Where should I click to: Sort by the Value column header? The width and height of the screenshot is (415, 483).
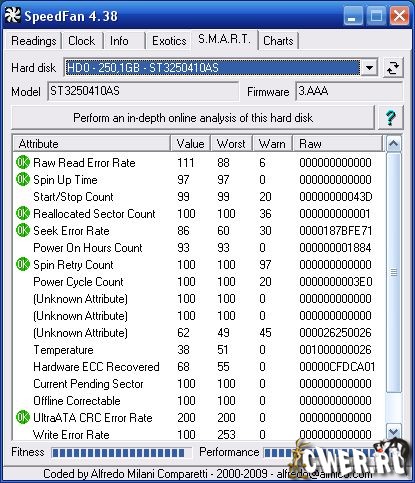pyautogui.click(x=191, y=144)
